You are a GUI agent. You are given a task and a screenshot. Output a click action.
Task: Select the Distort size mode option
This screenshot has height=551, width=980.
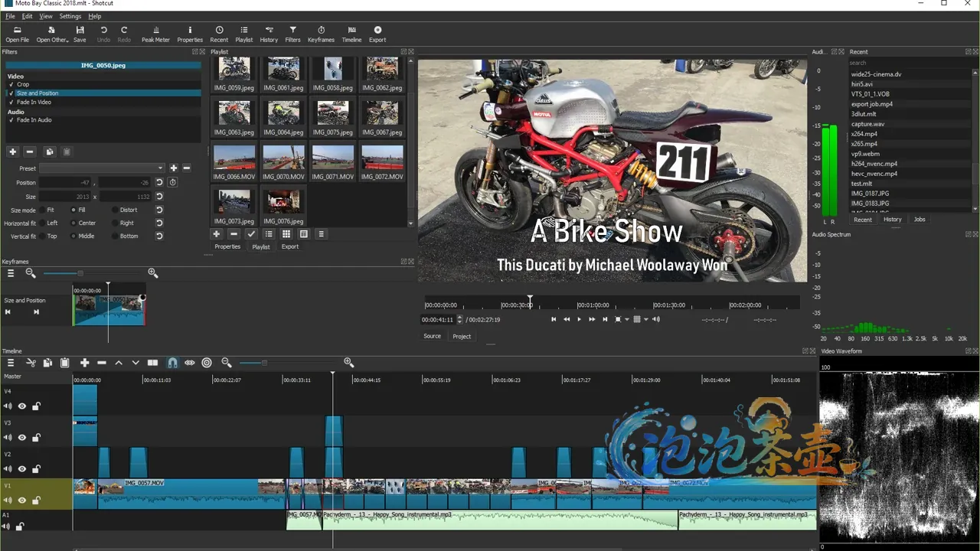(115, 210)
